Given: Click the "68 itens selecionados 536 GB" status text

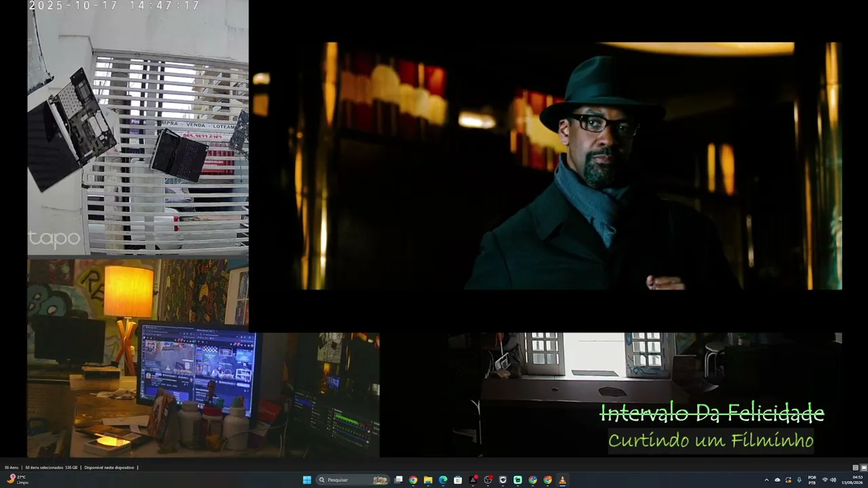Looking at the screenshot, I should click(52, 468).
